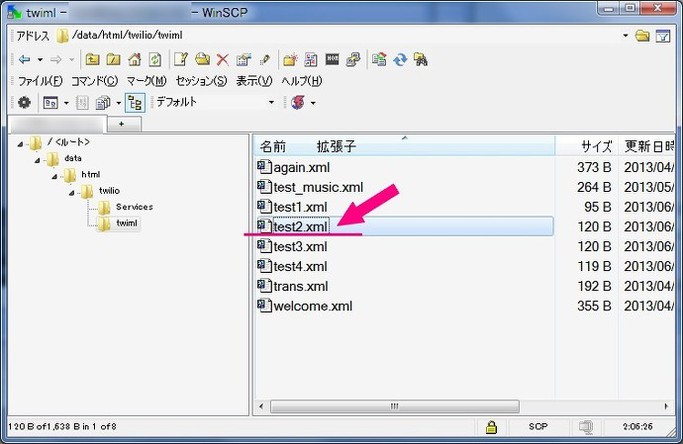Click the view style icon
This screenshot has width=683, height=444.
[x=51, y=103]
